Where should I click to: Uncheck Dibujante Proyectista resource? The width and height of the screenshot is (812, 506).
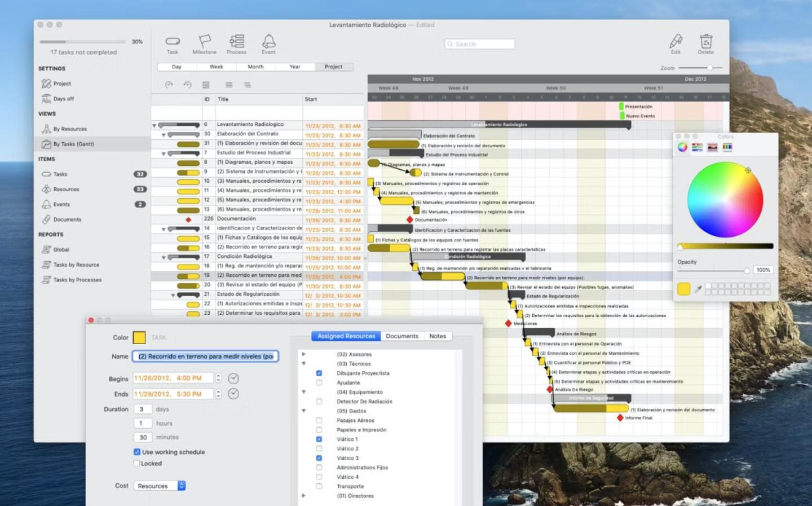[319, 373]
